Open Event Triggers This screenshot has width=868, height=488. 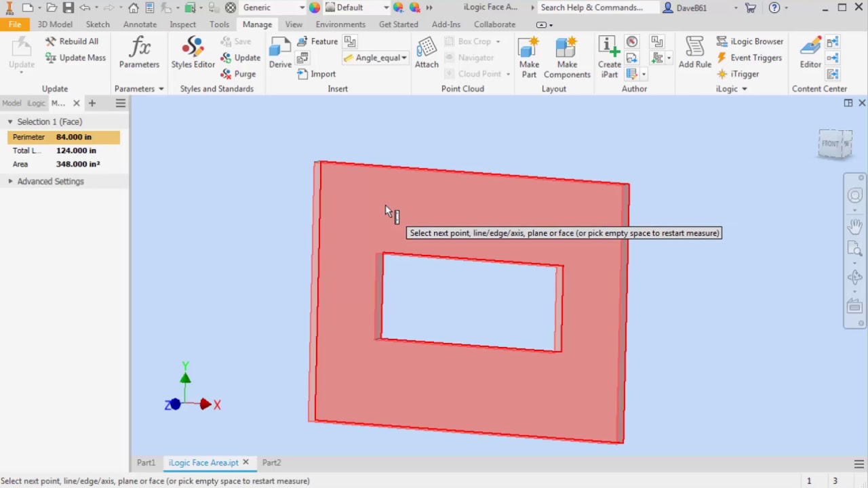[749, 58]
